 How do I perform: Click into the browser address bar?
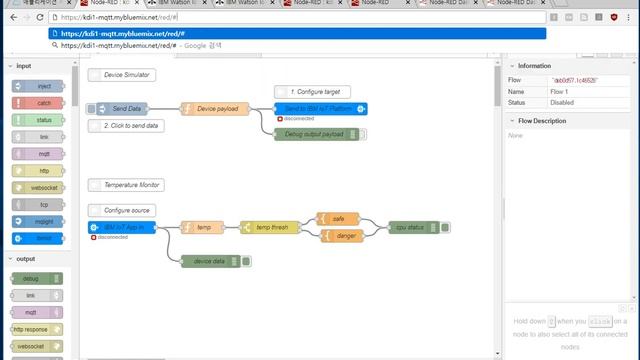pos(297,18)
